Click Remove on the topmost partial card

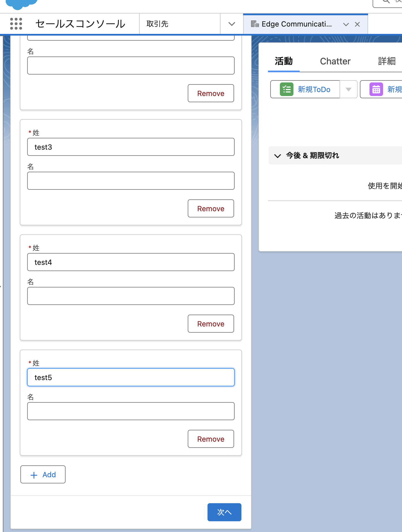click(x=211, y=93)
